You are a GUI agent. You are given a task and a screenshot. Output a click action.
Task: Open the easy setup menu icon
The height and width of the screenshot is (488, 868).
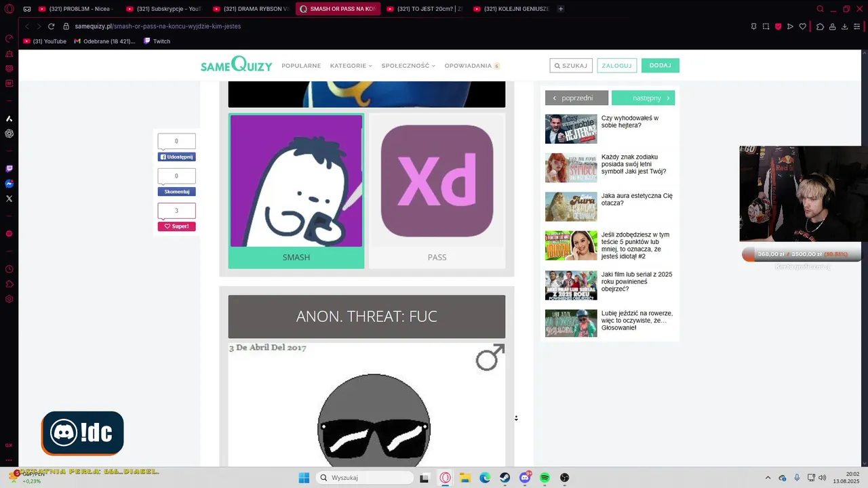click(x=858, y=26)
